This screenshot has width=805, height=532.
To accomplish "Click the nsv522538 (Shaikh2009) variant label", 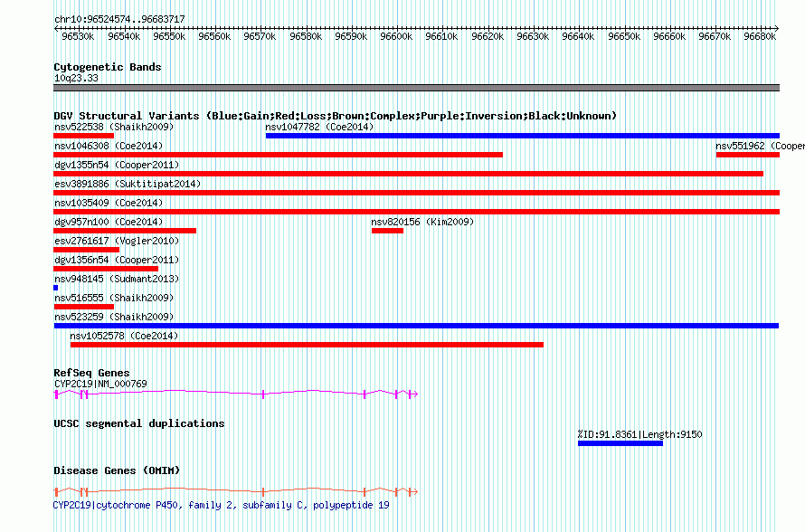I will point(114,127).
